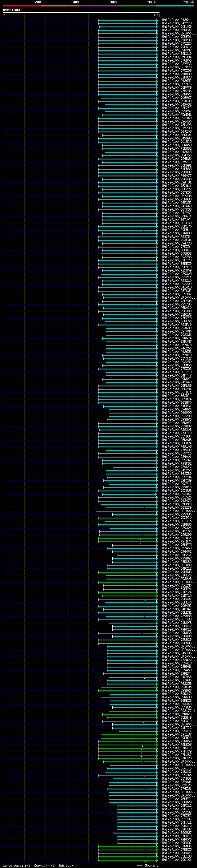The width and height of the screenshot is (197, 868).
Task: Open hit UniRef100_Q43470
Action: 177,501
